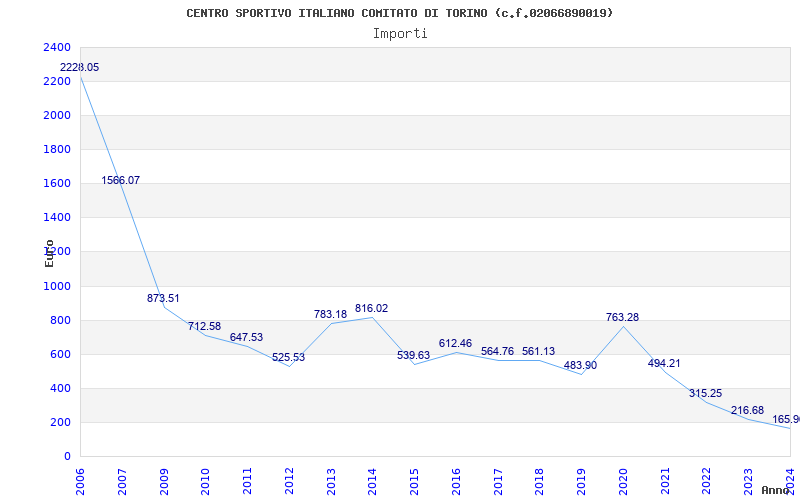The image size is (800, 500).
Task: Click the 2022 year label on x-axis
Action: coord(707,482)
